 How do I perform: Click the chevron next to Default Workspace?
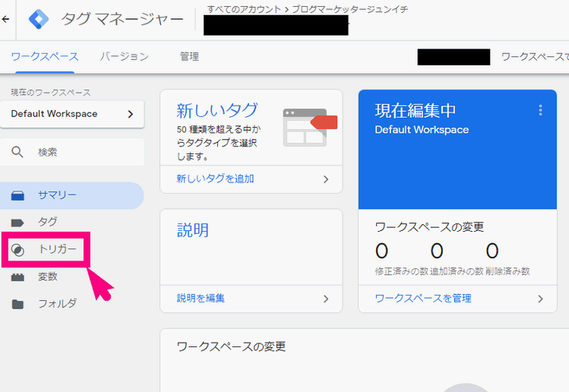pyautogui.click(x=131, y=114)
